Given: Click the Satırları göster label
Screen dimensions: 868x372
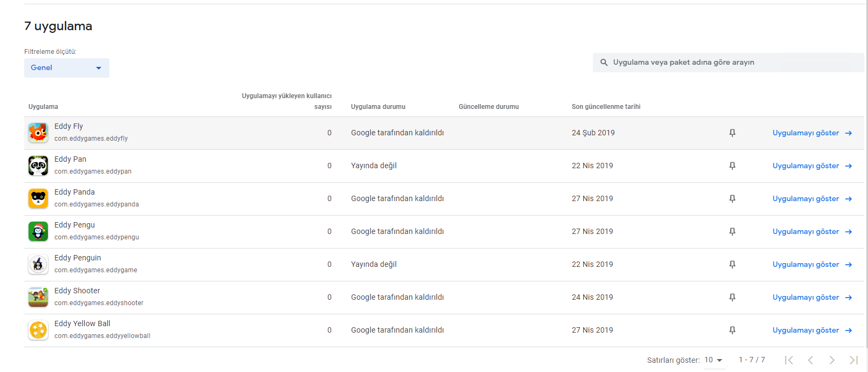Looking at the screenshot, I should pyautogui.click(x=674, y=360).
